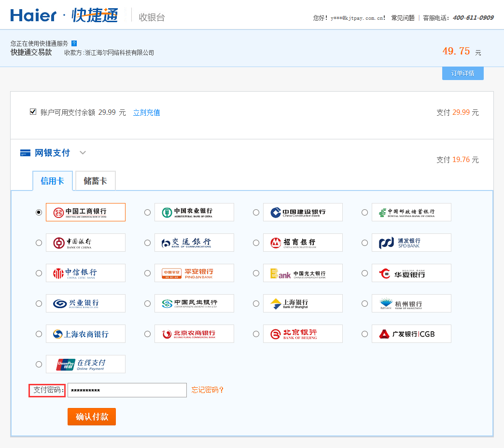The image size is (504, 448).
Task: Collapse the 网银支付 section chevron
Action: click(83, 152)
